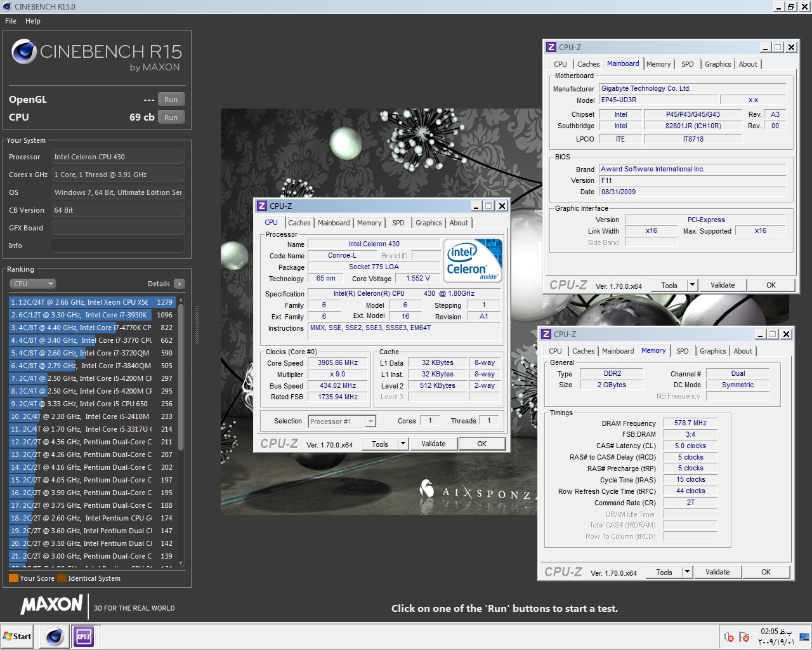The height and width of the screenshot is (650, 812).
Task: Open the ranking CPU dropdown
Action: pyautogui.click(x=33, y=284)
